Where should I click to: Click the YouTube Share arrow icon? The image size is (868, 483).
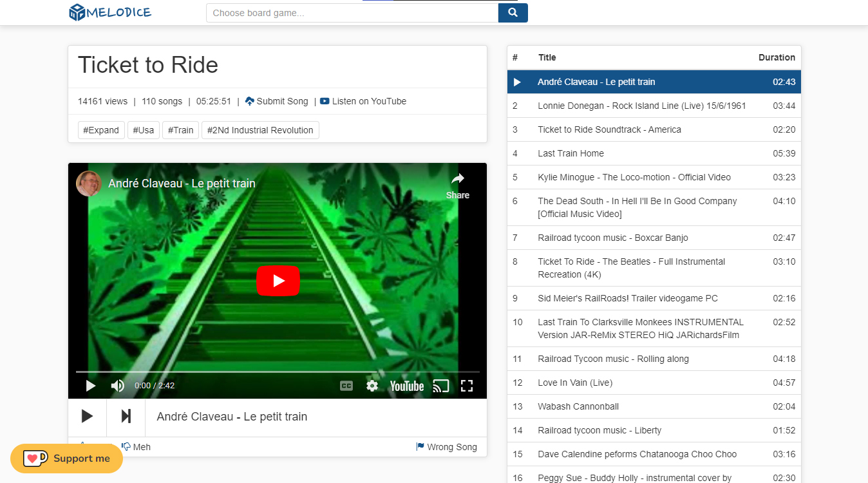click(x=458, y=180)
